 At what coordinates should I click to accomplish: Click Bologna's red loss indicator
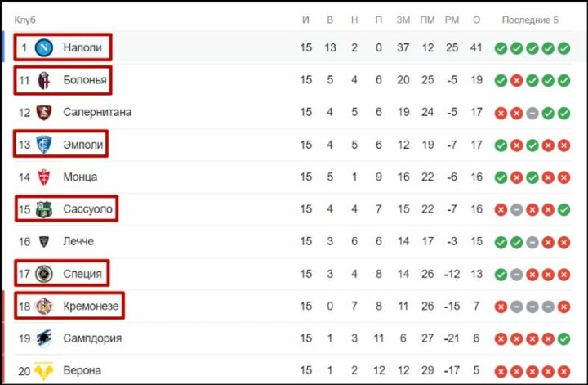[x=516, y=80]
